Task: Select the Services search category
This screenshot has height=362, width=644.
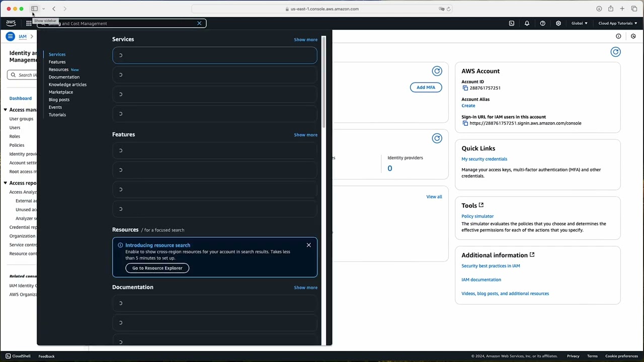Action: point(57,54)
